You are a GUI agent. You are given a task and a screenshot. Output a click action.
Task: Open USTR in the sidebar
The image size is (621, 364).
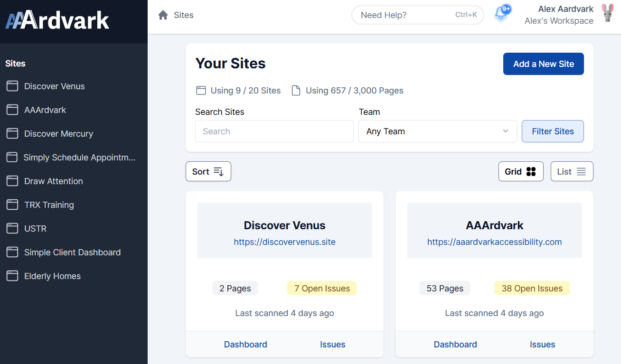[35, 229]
